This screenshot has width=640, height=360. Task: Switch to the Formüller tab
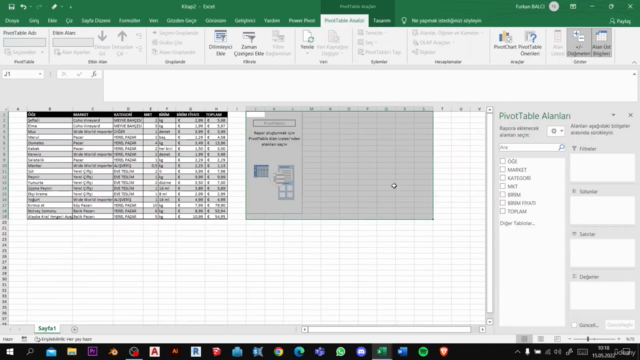coord(129,20)
